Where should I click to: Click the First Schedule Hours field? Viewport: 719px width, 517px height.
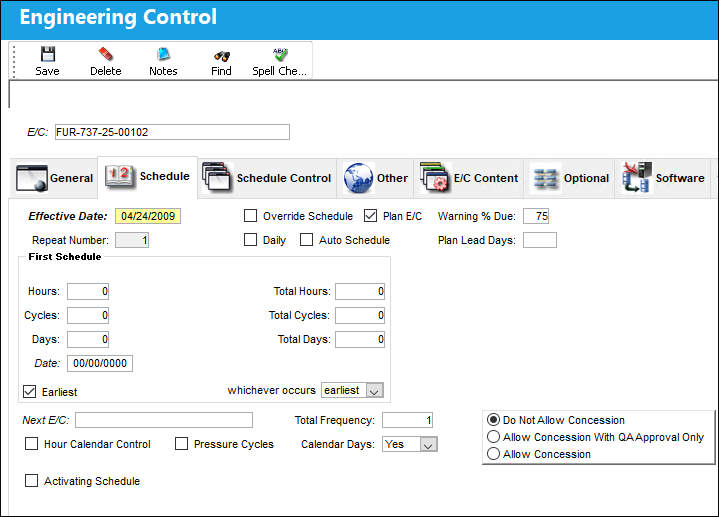click(88, 291)
